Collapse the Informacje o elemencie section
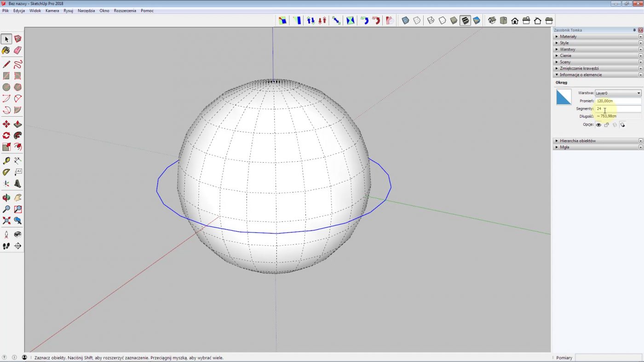Viewport: 644px width, 362px height. (x=556, y=74)
